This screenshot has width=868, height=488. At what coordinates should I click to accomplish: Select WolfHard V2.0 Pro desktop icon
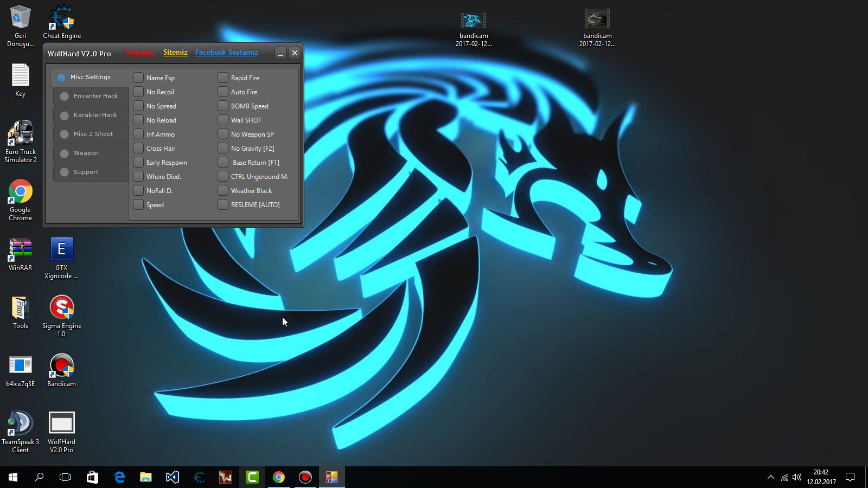pyautogui.click(x=62, y=432)
